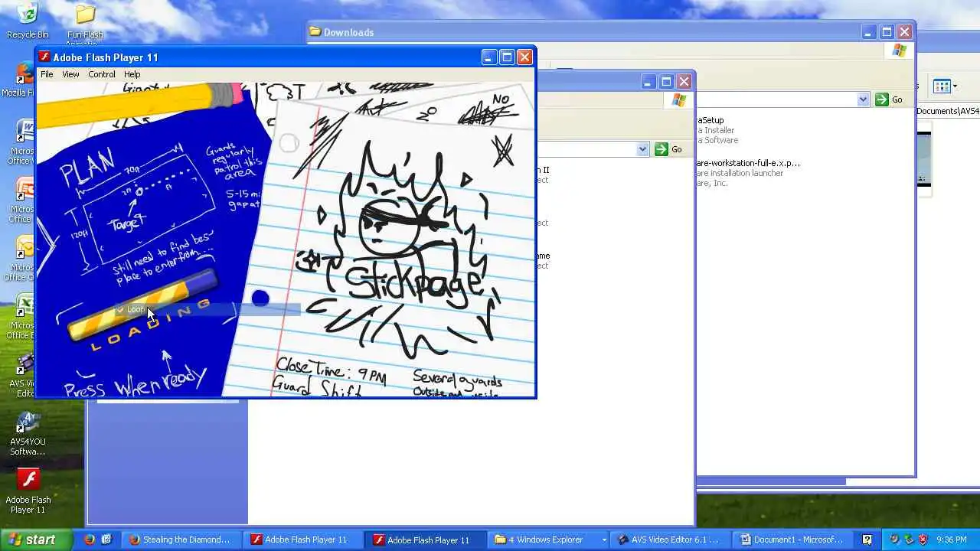Open the Microsoft Office PowerPoint desktop shortcut

click(x=21, y=201)
